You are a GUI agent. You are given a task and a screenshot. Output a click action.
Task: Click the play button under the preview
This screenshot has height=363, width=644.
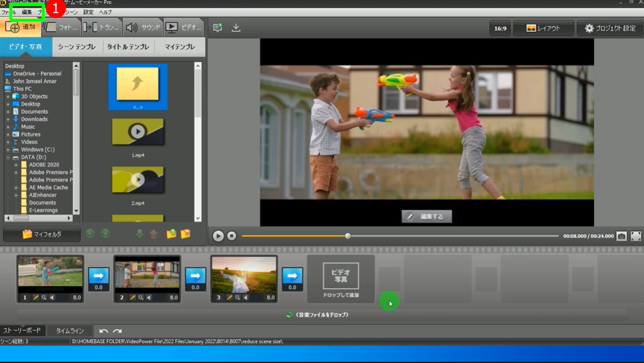tap(218, 236)
